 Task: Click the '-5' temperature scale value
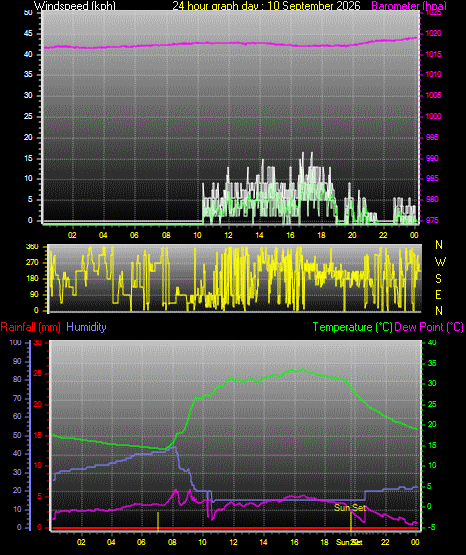click(431, 528)
